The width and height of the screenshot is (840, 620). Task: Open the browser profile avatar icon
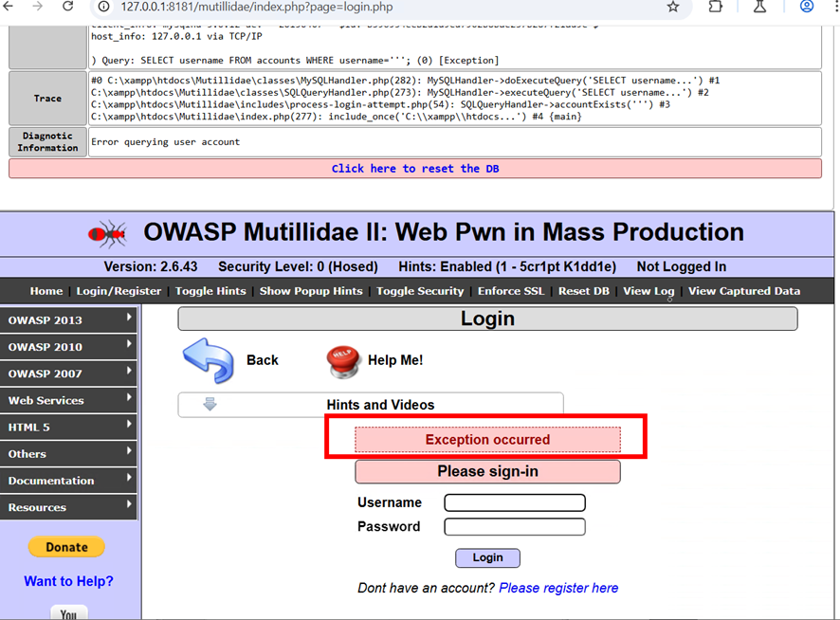tap(807, 7)
